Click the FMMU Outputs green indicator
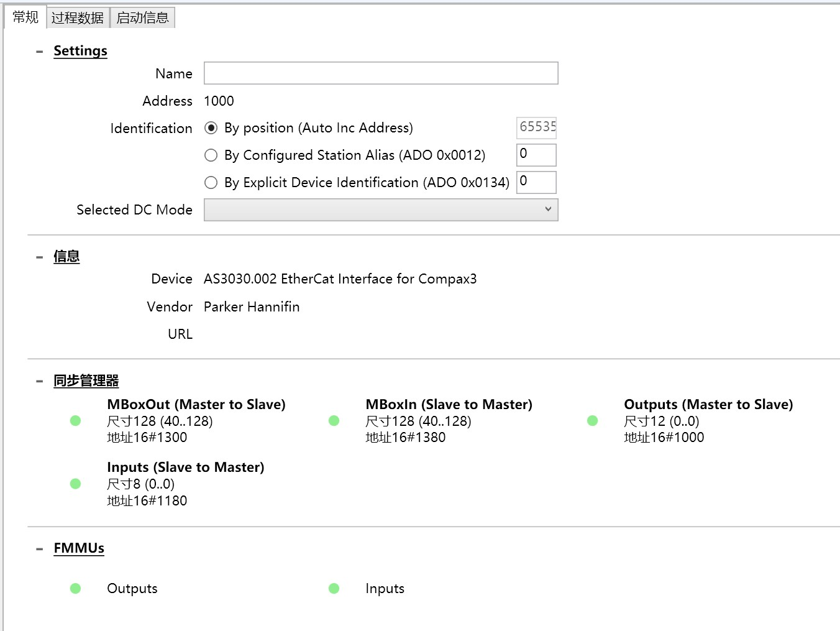This screenshot has height=631, width=840. 76,589
